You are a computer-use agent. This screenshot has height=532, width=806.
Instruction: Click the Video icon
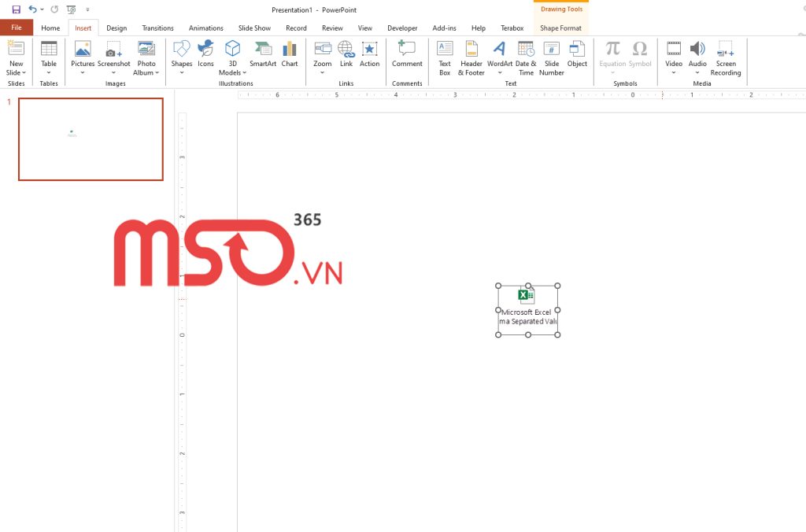tap(674, 49)
